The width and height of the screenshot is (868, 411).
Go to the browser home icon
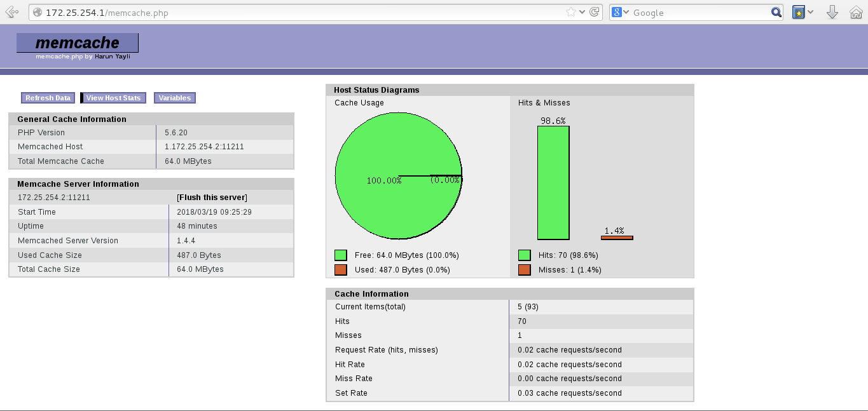855,12
